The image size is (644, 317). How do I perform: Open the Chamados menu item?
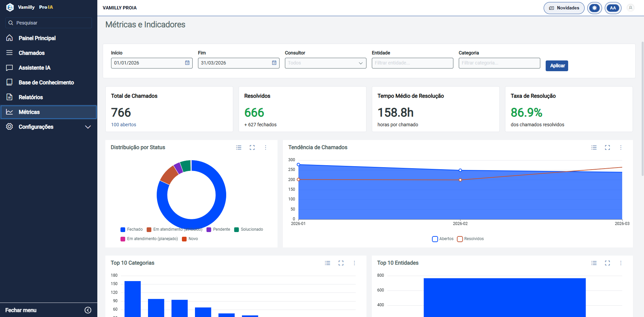[x=32, y=53]
